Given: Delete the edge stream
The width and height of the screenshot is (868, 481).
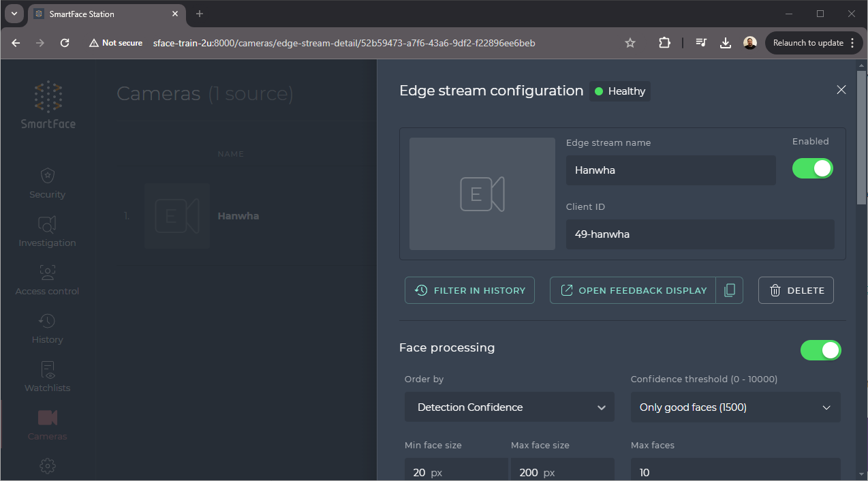Looking at the screenshot, I should [x=796, y=290].
